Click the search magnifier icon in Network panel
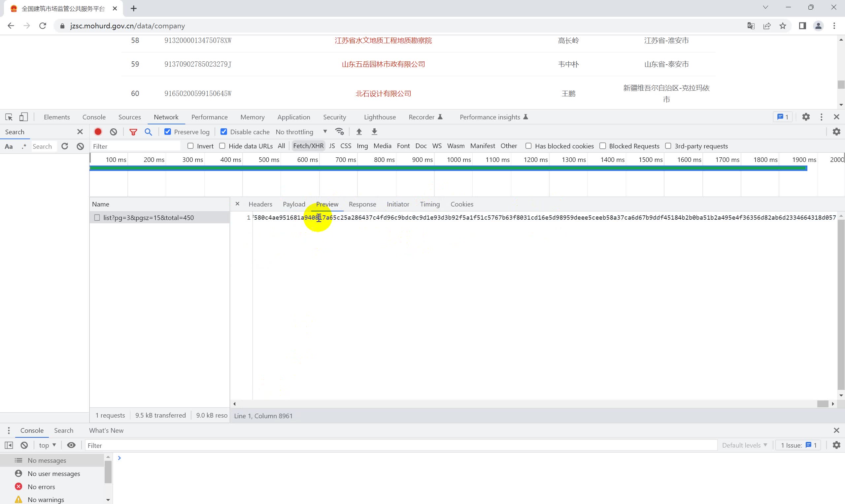Image resolution: width=845 pixels, height=504 pixels. point(148,131)
